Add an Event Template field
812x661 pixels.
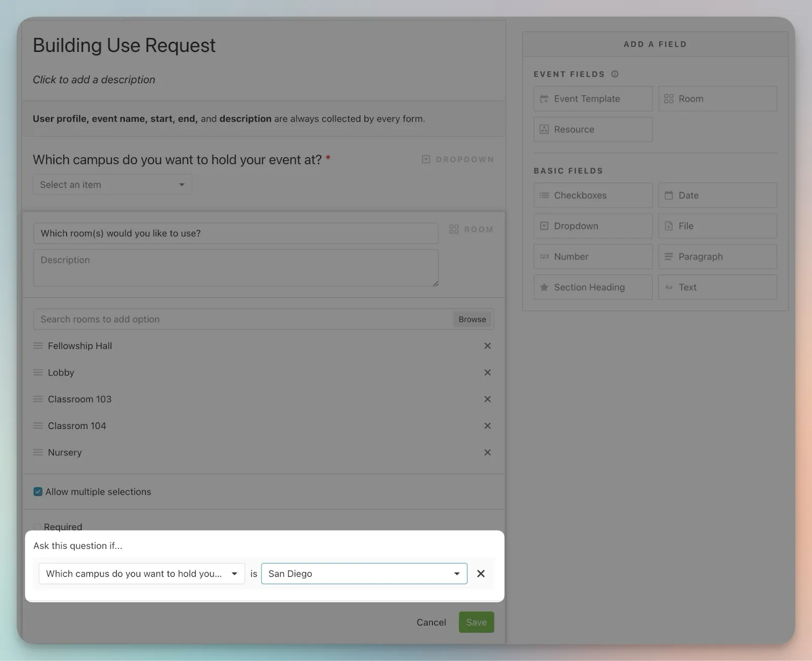click(x=592, y=99)
